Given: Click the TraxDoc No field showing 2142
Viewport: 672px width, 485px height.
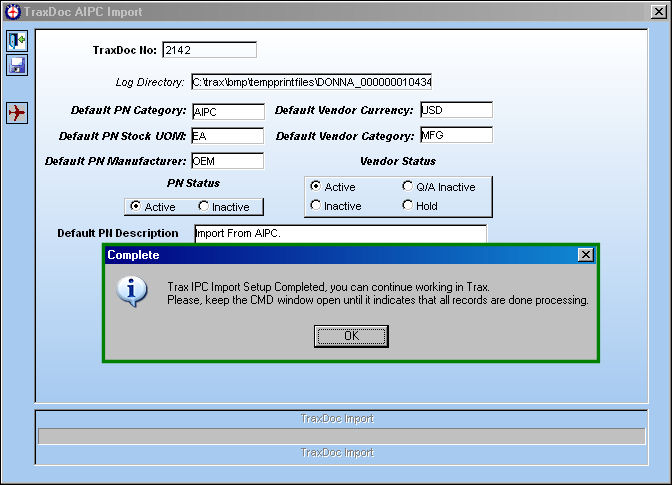Looking at the screenshot, I should [210, 50].
